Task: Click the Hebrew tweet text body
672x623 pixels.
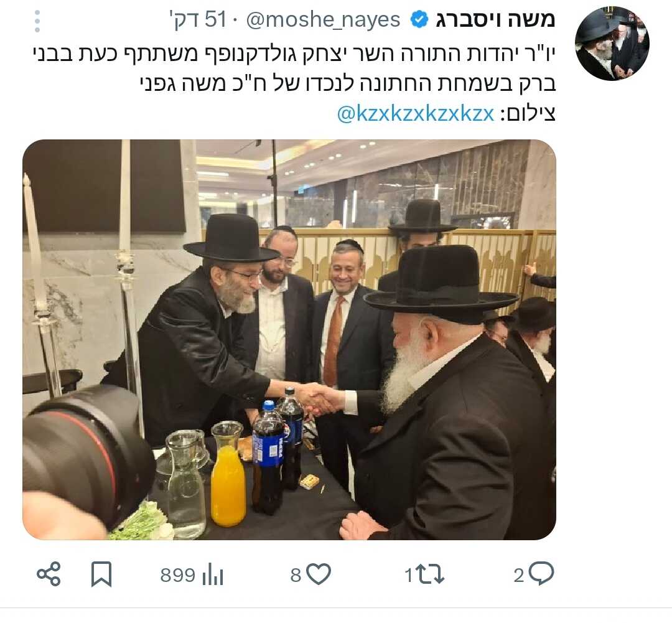Action: (x=294, y=68)
